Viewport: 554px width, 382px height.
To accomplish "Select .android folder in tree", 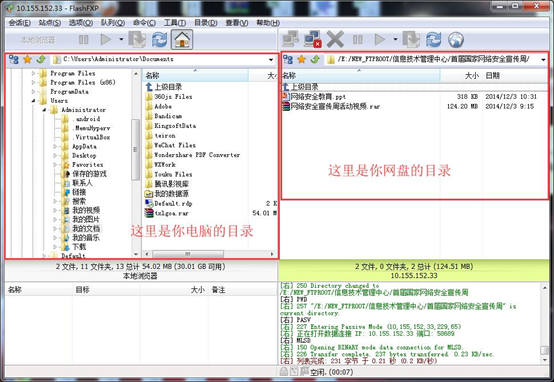I will pyautogui.click(x=86, y=119).
